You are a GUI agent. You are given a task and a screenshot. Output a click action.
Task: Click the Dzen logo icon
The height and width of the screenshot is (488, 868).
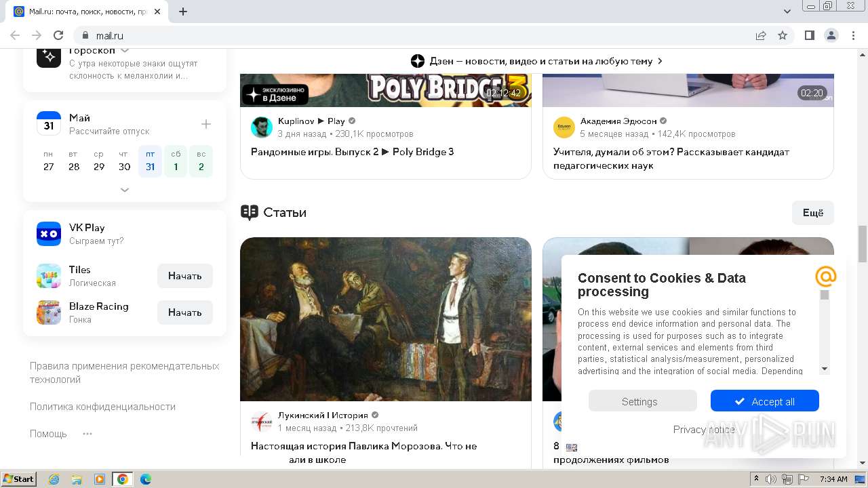point(418,61)
